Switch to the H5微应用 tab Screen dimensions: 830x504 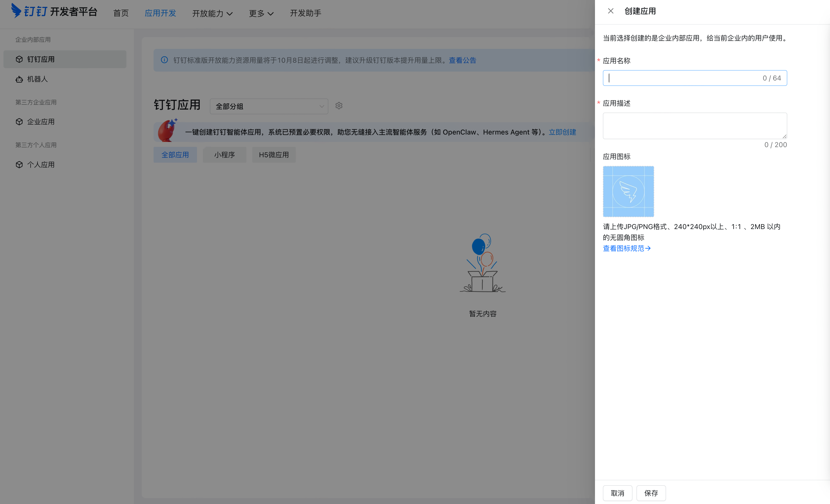pyautogui.click(x=274, y=155)
